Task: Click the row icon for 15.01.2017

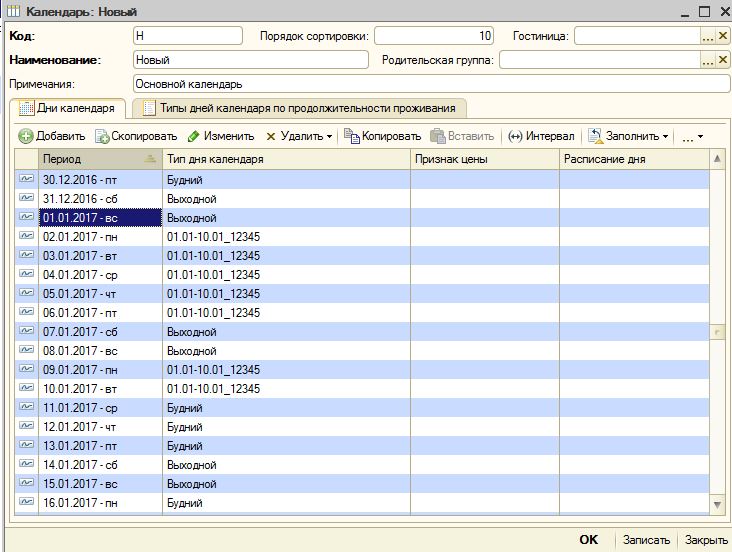Action: tap(27, 483)
